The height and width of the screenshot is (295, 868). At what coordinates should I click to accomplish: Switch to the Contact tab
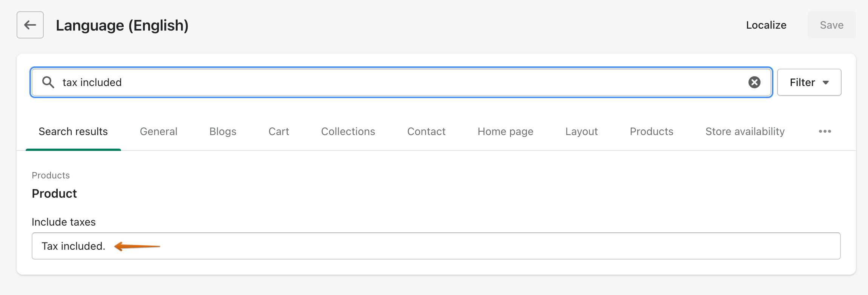(x=426, y=131)
